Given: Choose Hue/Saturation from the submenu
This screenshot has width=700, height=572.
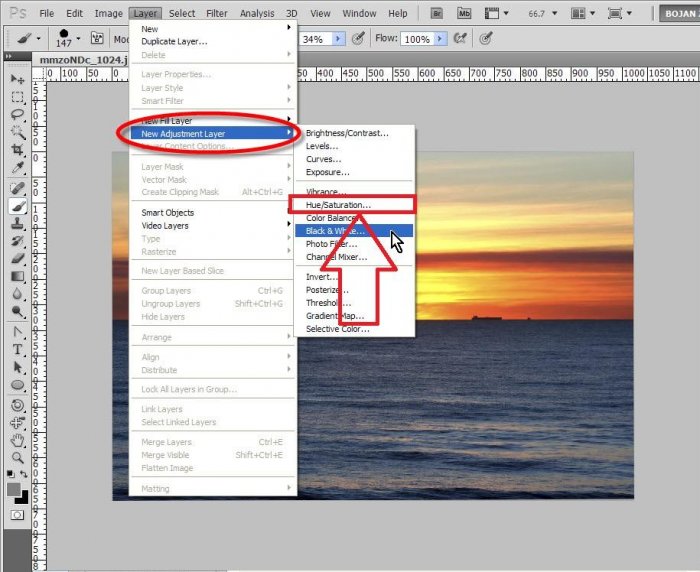Looking at the screenshot, I should [337, 204].
